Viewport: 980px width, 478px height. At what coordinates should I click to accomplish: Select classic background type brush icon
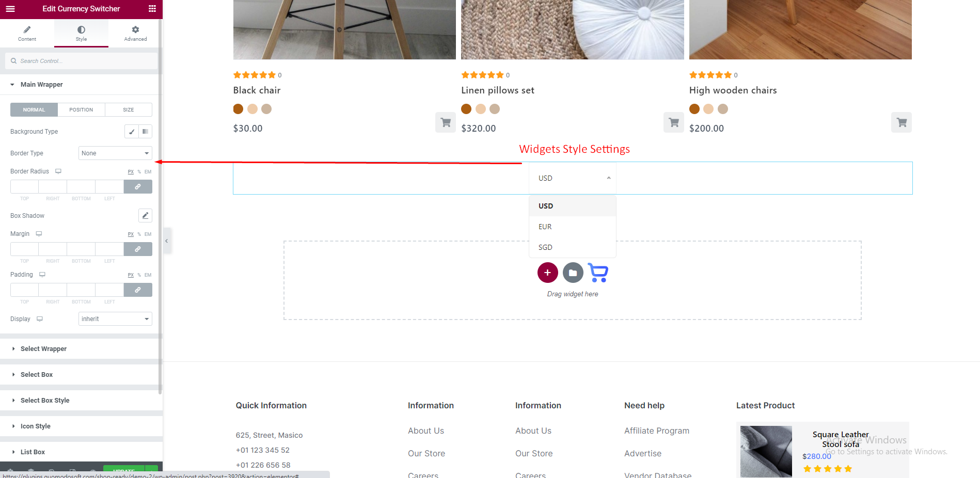[132, 132]
